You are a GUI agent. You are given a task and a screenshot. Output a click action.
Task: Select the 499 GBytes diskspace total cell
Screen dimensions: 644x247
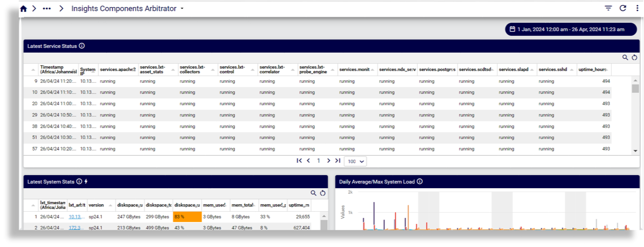pyautogui.click(x=157, y=228)
